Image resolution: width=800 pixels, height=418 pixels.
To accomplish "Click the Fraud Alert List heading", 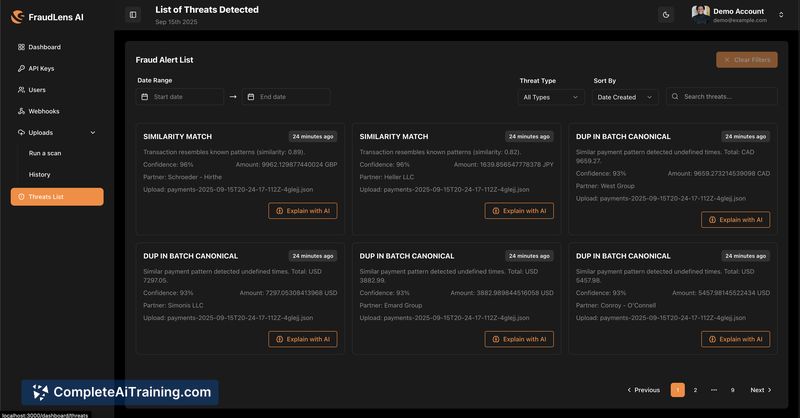I will pos(164,60).
